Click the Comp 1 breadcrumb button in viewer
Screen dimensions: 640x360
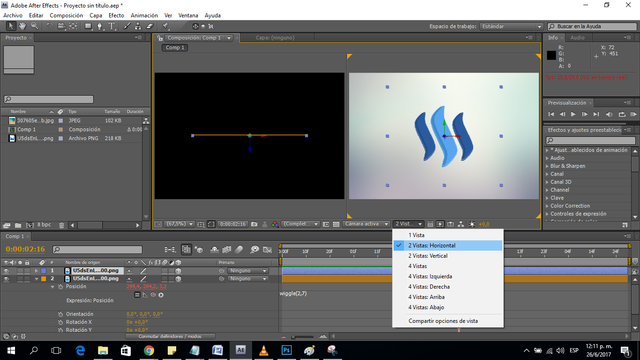click(175, 48)
